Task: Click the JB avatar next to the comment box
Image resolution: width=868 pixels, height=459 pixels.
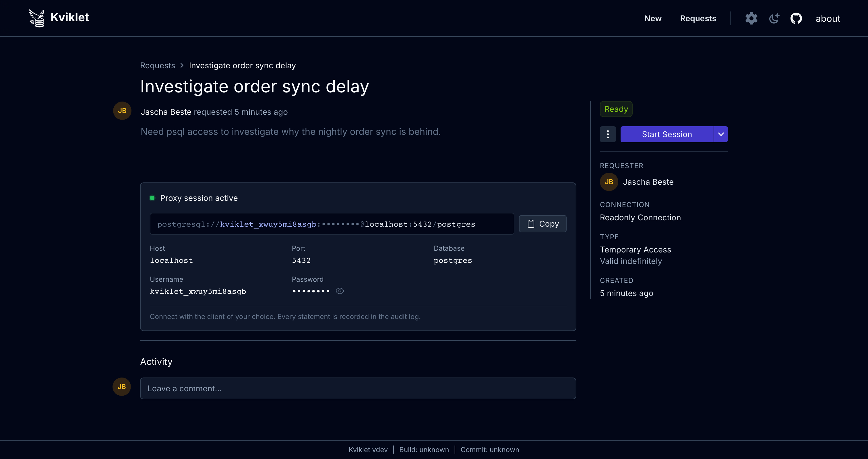Action: pos(121,387)
